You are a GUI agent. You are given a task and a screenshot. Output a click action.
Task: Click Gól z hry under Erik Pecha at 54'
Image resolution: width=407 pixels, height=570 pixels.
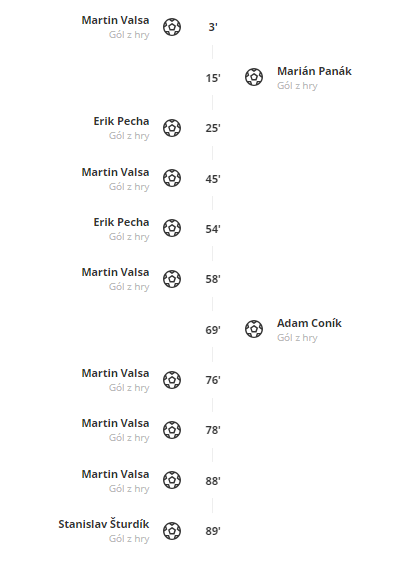[x=129, y=237]
